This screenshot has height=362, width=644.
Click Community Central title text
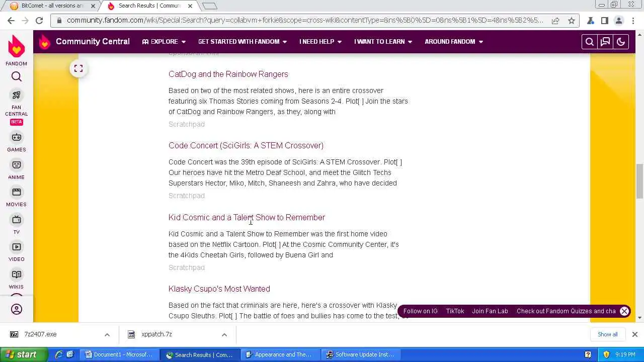tap(93, 41)
